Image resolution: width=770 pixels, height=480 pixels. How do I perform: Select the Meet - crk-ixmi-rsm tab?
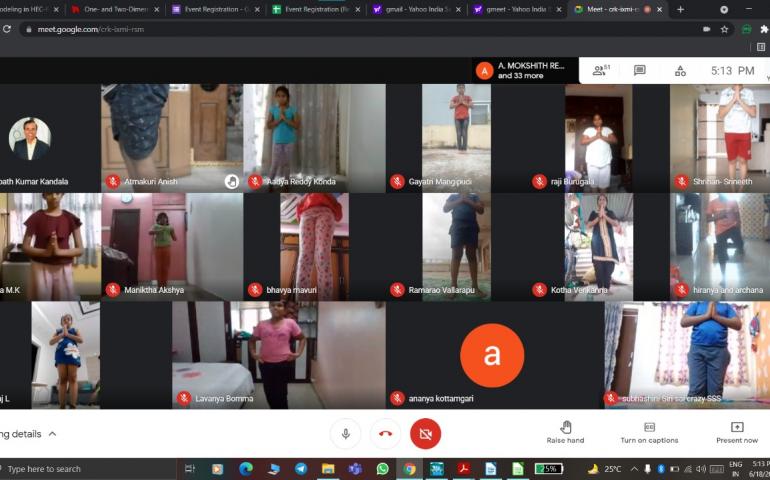pos(617,9)
